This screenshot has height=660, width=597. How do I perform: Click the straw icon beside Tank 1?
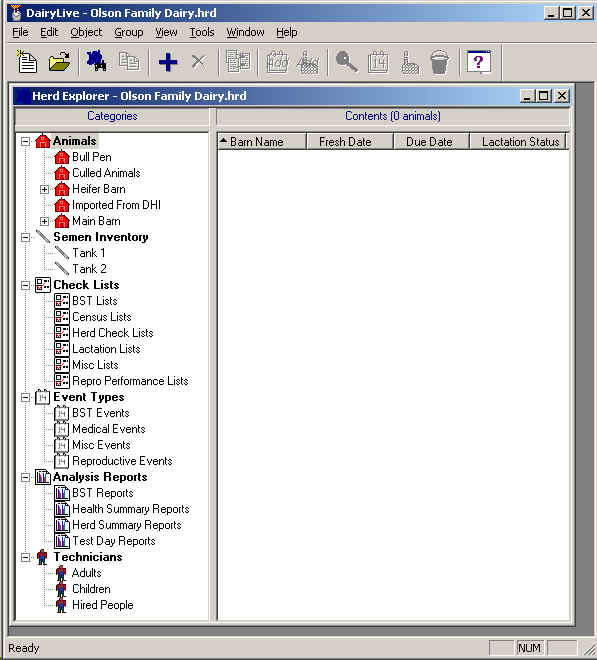[x=61, y=253]
